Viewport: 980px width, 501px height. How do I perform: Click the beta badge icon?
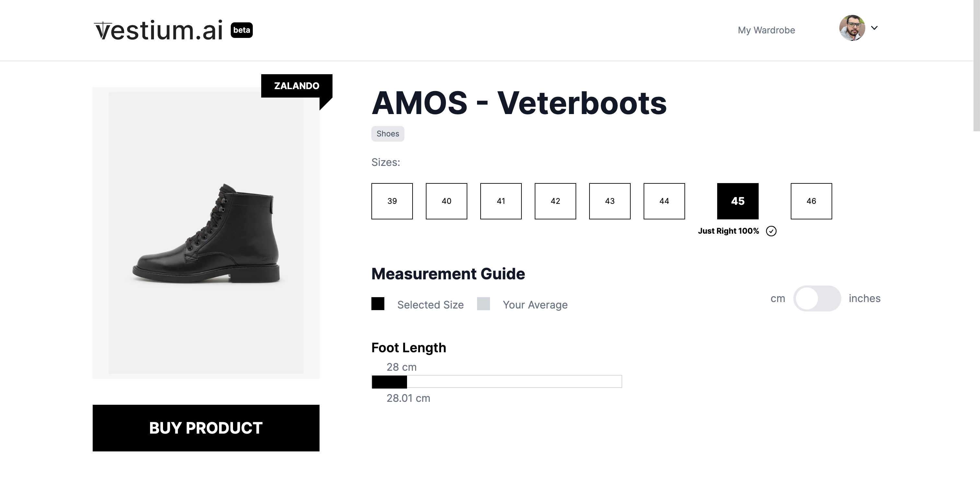tap(241, 30)
